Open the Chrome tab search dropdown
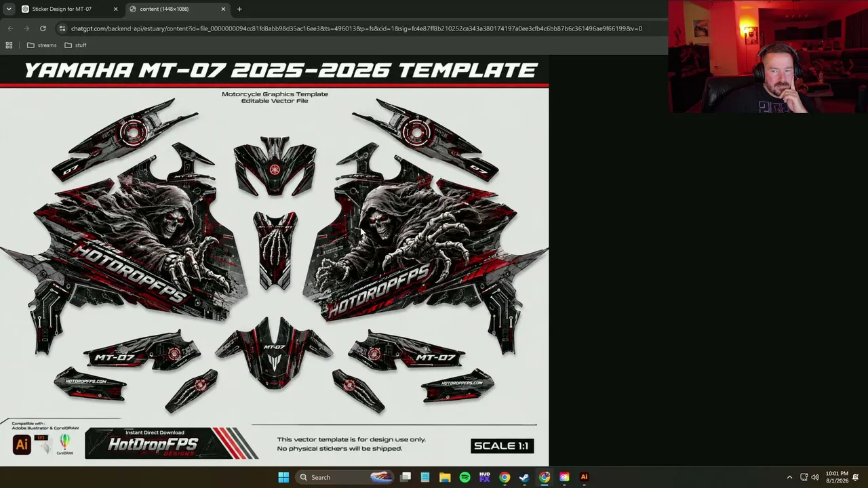The image size is (868, 488). coord(9,9)
